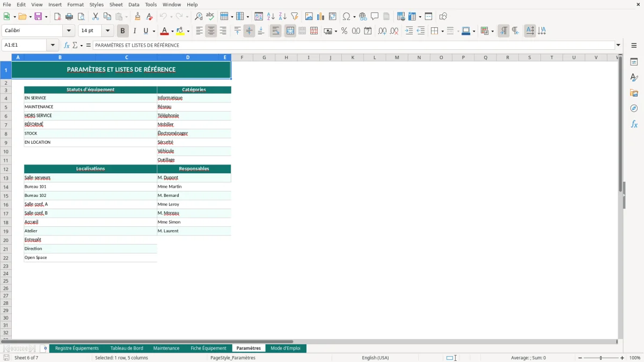This screenshot has width=644, height=362.
Task: Click Sort Ascending icon
Action: [270, 17]
